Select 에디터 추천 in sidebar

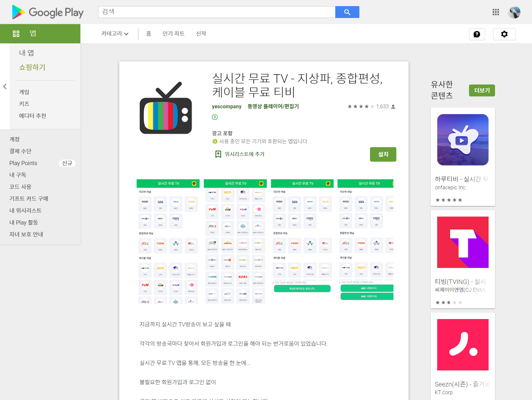[x=32, y=116]
